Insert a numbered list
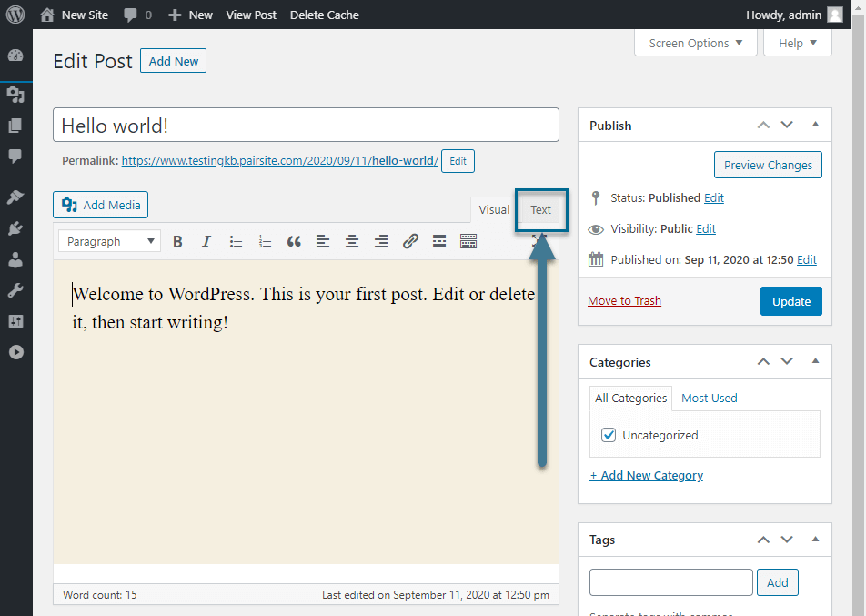 click(265, 241)
